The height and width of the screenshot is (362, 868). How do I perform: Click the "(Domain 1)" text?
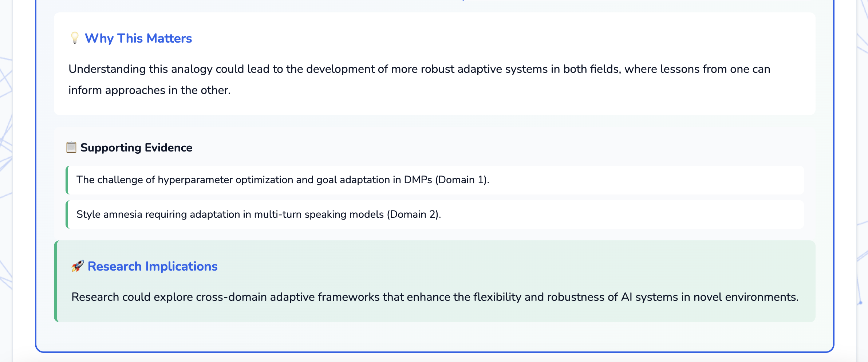tap(462, 180)
